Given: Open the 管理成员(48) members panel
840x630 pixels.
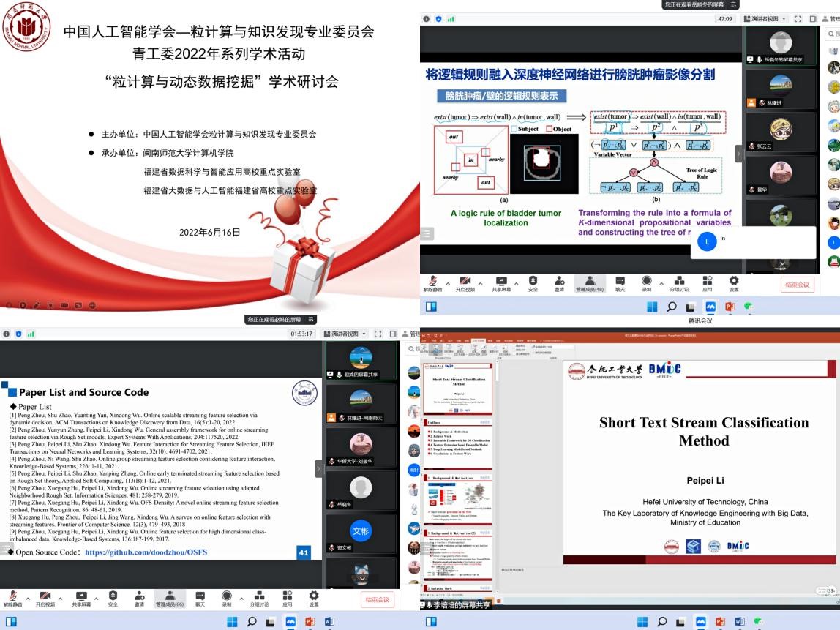Looking at the screenshot, I should tap(589, 283).
